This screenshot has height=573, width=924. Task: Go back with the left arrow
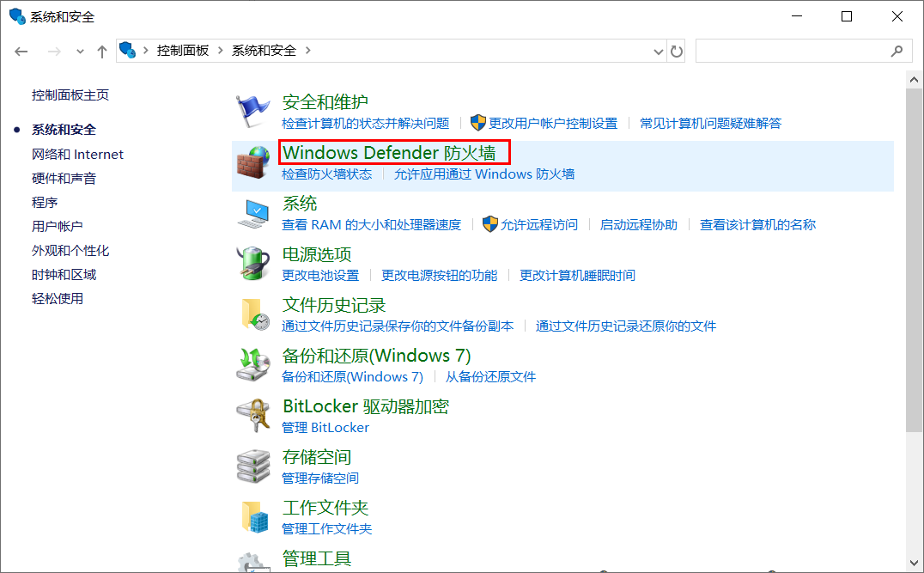21,52
